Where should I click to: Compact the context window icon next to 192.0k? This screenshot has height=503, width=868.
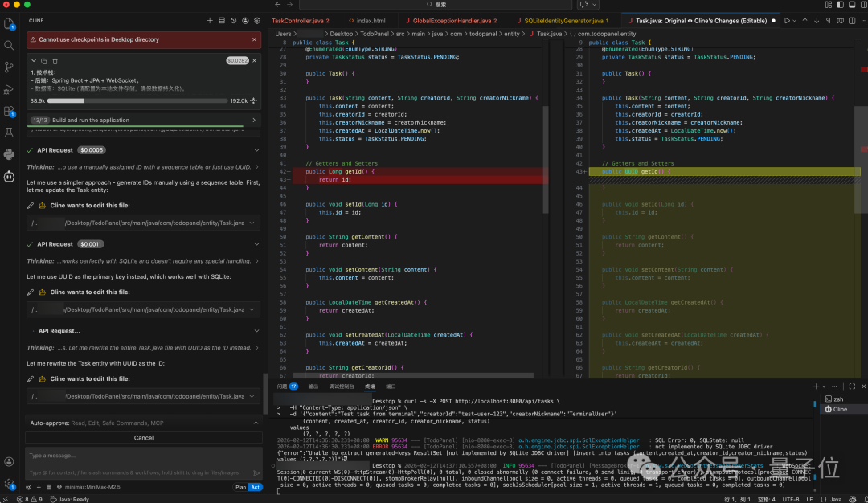(x=253, y=100)
